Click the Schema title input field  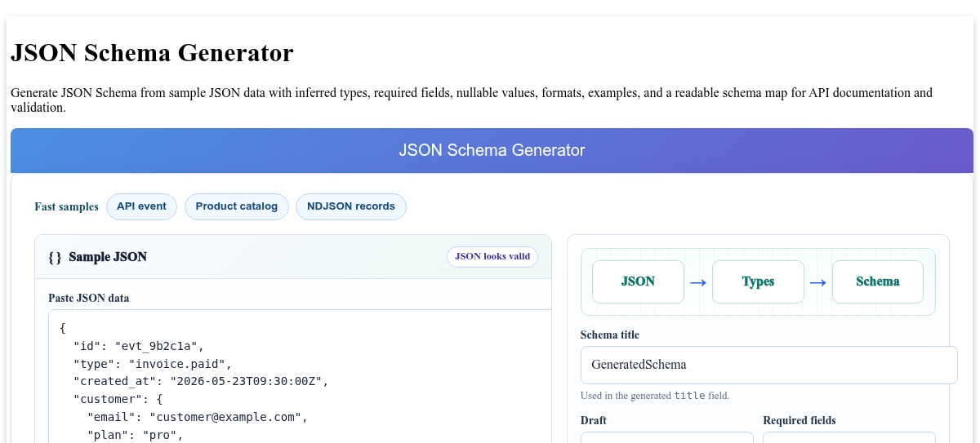click(768, 365)
